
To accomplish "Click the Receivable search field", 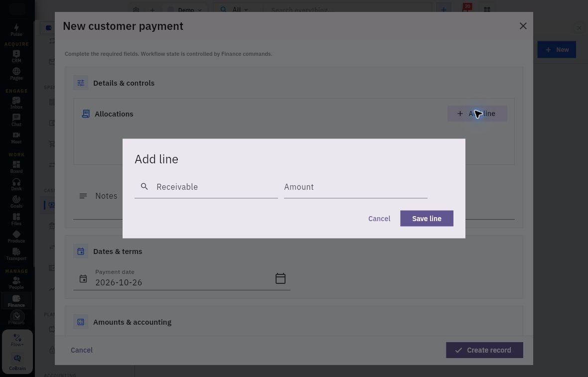I will (x=206, y=187).
